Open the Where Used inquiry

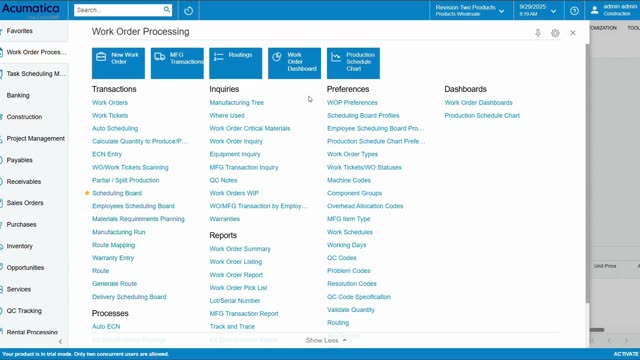tap(227, 116)
